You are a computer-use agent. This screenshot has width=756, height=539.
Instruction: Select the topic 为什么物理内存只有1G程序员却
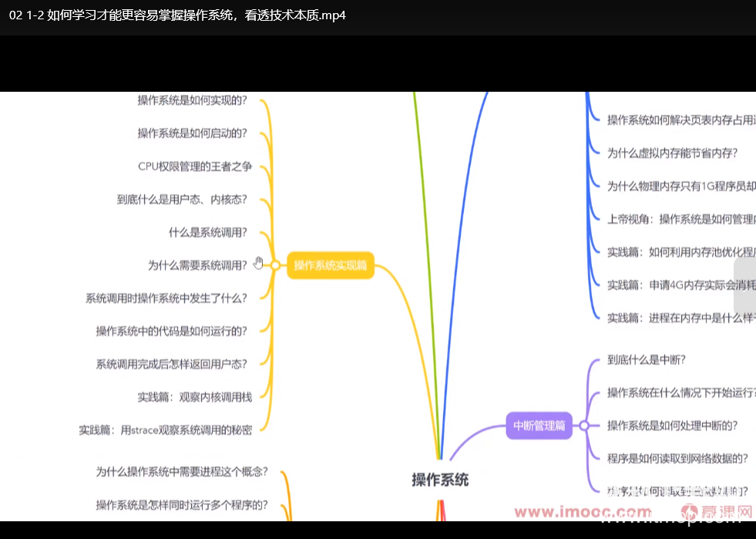coord(681,187)
